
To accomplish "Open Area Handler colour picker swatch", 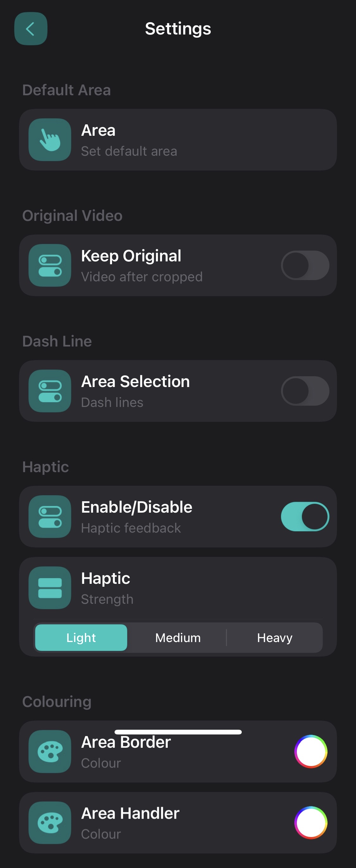I will (311, 822).
